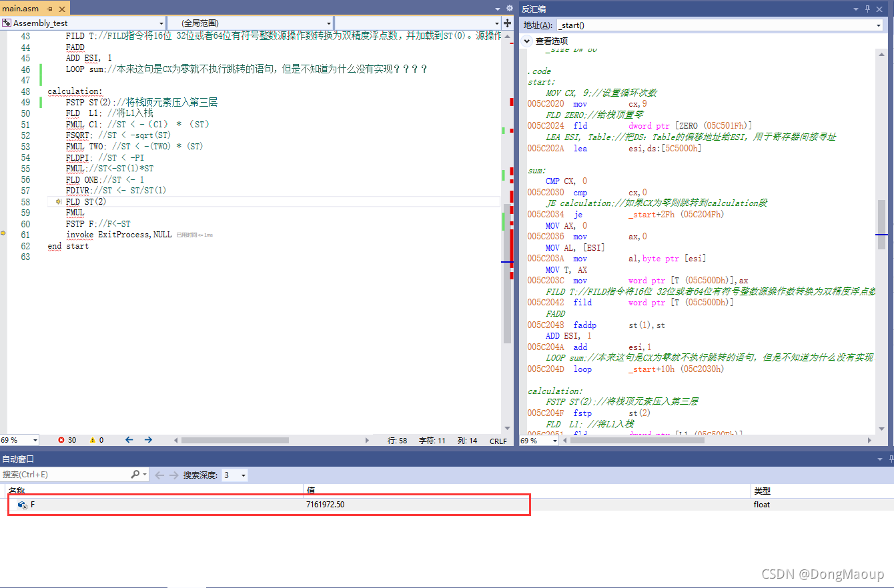Split the editor with the splitter icon
The width and height of the screenshot is (894, 588).
click(x=508, y=23)
